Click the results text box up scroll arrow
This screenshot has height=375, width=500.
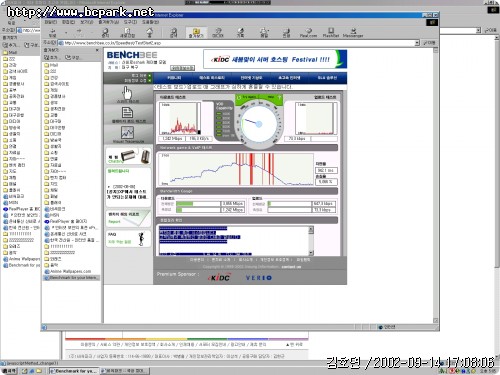311,229
